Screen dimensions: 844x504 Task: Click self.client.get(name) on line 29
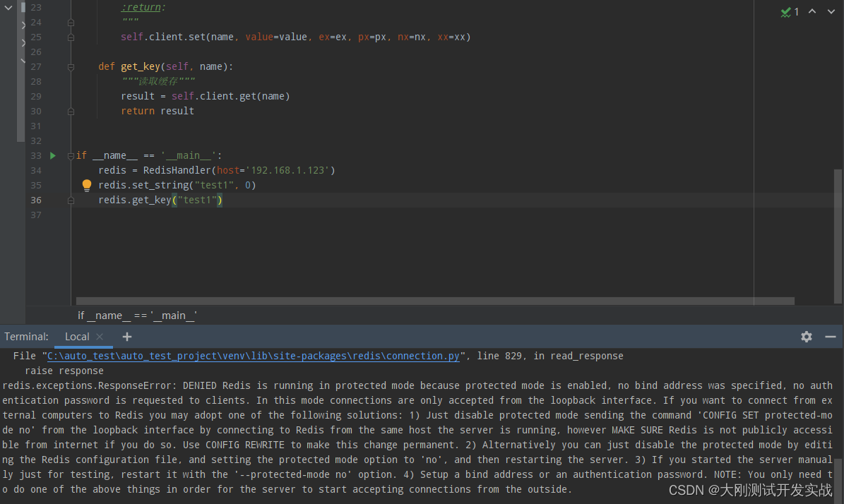coord(231,96)
